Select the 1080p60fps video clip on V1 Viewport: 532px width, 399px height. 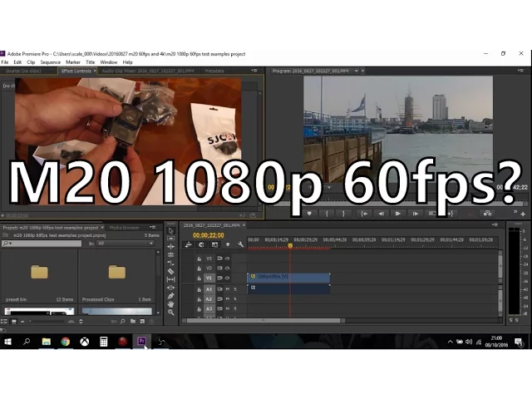pyautogui.click(x=288, y=278)
